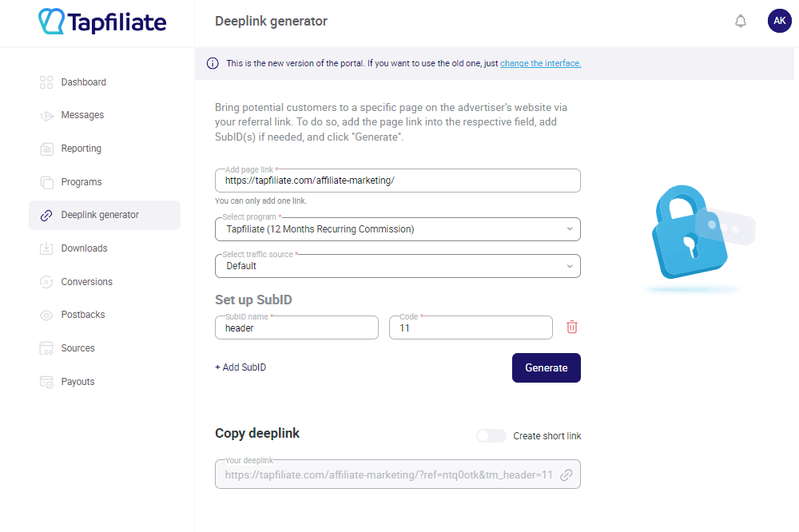Click the Generate button
Image resolution: width=799 pixels, height=532 pixels.
tap(546, 367)
